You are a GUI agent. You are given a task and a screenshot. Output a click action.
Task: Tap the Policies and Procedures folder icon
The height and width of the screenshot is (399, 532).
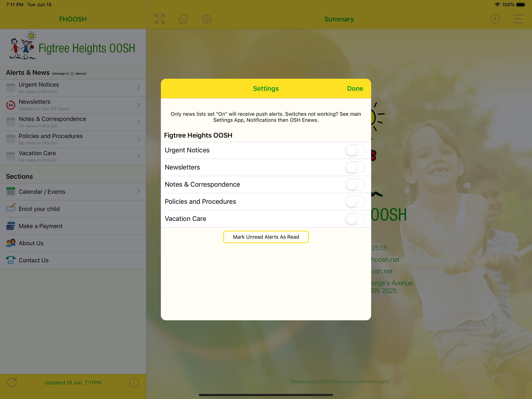11,139
